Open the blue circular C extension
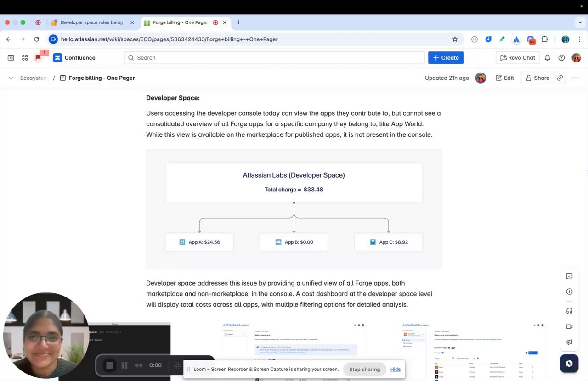This screenshot has width=588, height=381. pyautogui.click(x=488, y=39)
